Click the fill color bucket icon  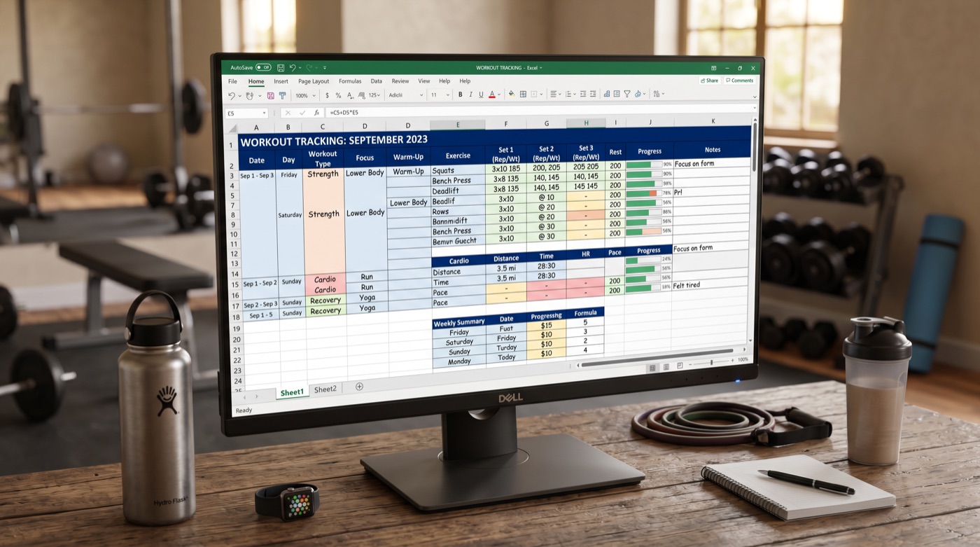(511, 94)
